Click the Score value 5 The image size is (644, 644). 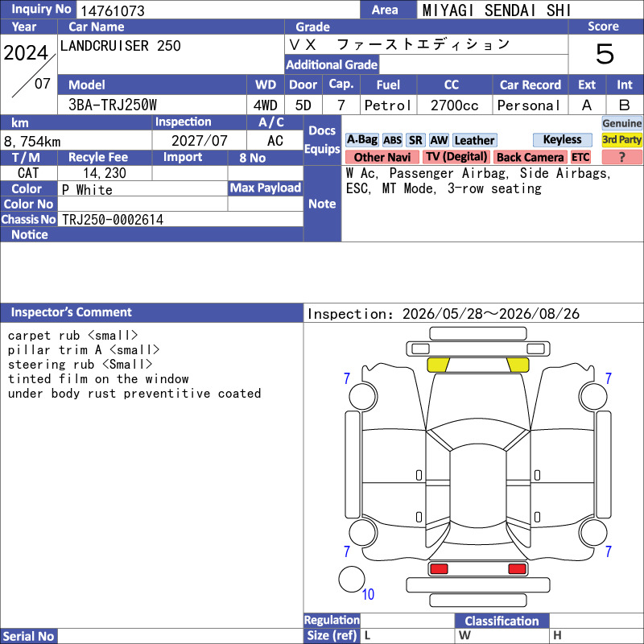[605, 54]
